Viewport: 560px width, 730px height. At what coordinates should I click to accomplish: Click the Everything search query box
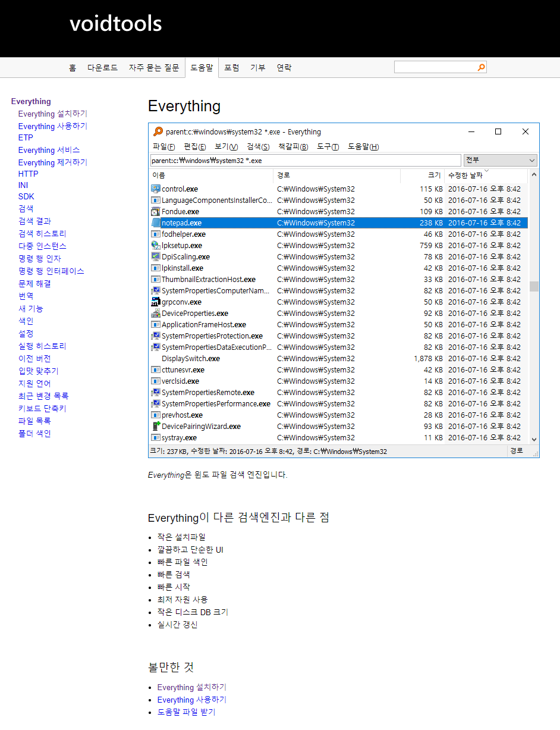(306, 161)
